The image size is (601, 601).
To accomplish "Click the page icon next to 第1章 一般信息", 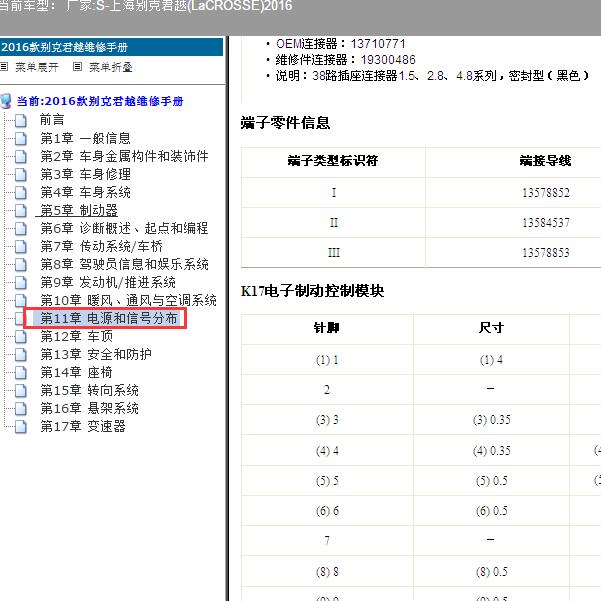I will (21, 138).
